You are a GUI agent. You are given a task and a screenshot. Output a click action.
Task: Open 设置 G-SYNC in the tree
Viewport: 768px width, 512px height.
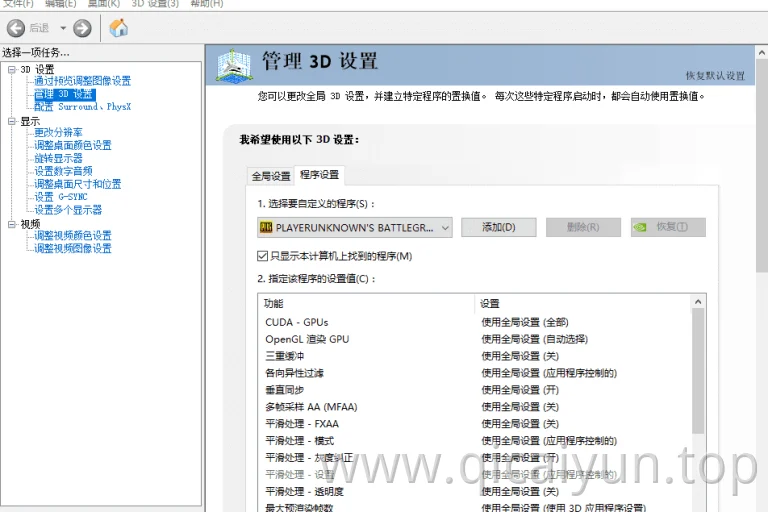(x=61, y=197)
